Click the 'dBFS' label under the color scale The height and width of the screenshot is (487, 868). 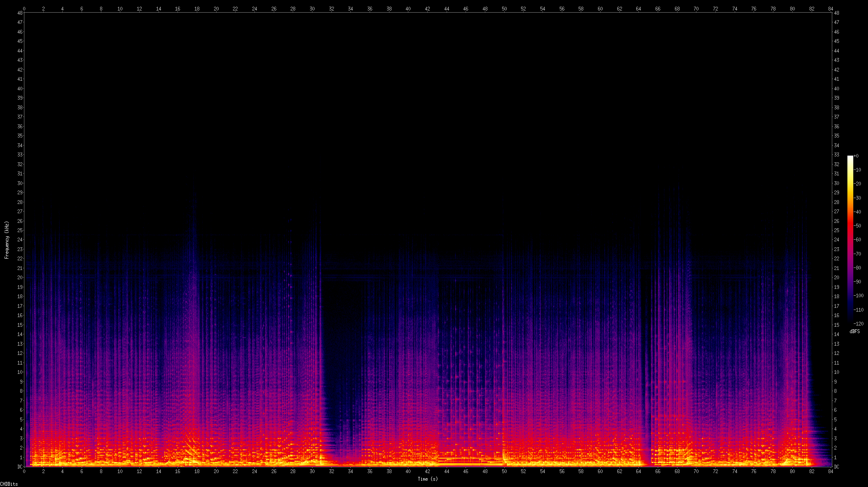click(855, 331)
